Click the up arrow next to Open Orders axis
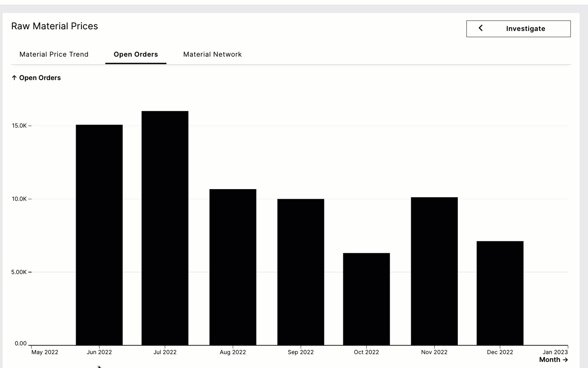This screenshot has width=588, height=368. point(14,78)
